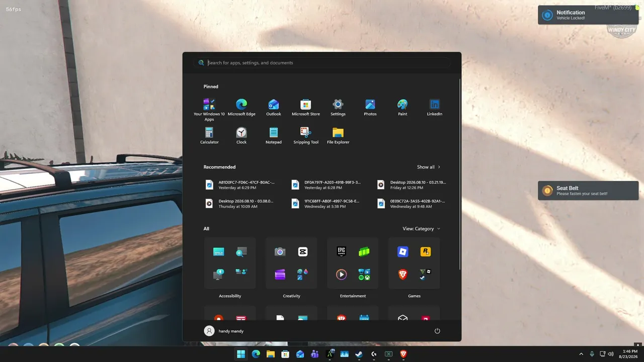This screenshot has height=362, width=644.
Task: Launch the Snipping Tool
Action: [x=306, y=136]
